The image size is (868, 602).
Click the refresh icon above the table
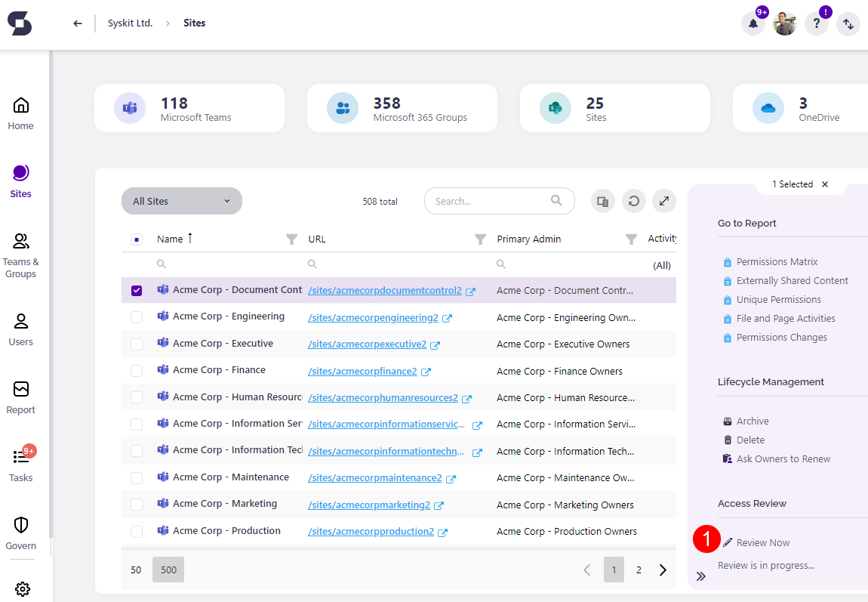[633, 202]
